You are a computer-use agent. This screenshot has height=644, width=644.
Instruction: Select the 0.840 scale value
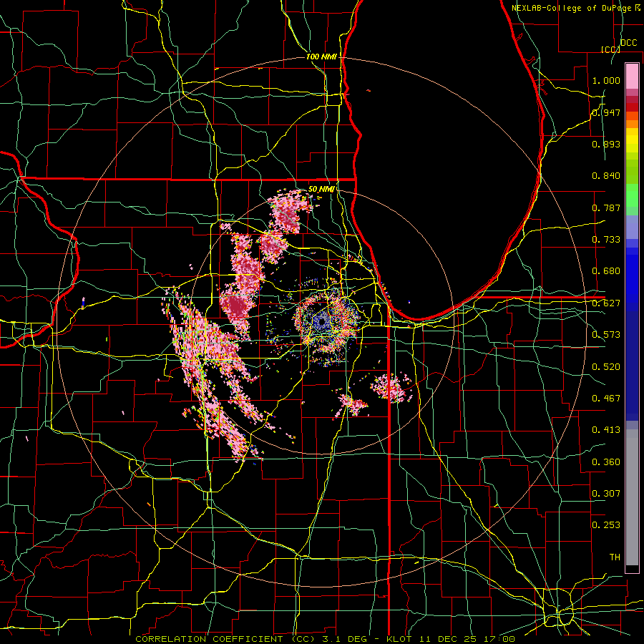pyautogui.click(x=606, y=176)
